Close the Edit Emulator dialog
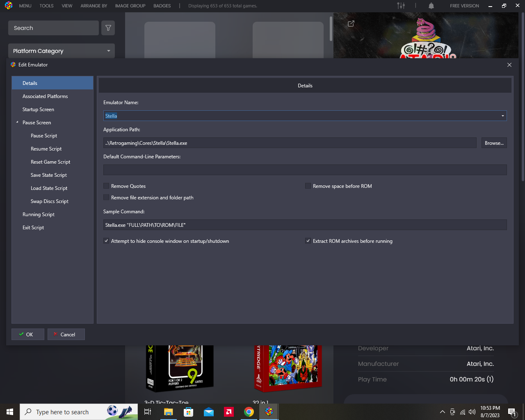The width and height of the screenshot is (525, 420). pyautogui.click(x=509, y=65)
